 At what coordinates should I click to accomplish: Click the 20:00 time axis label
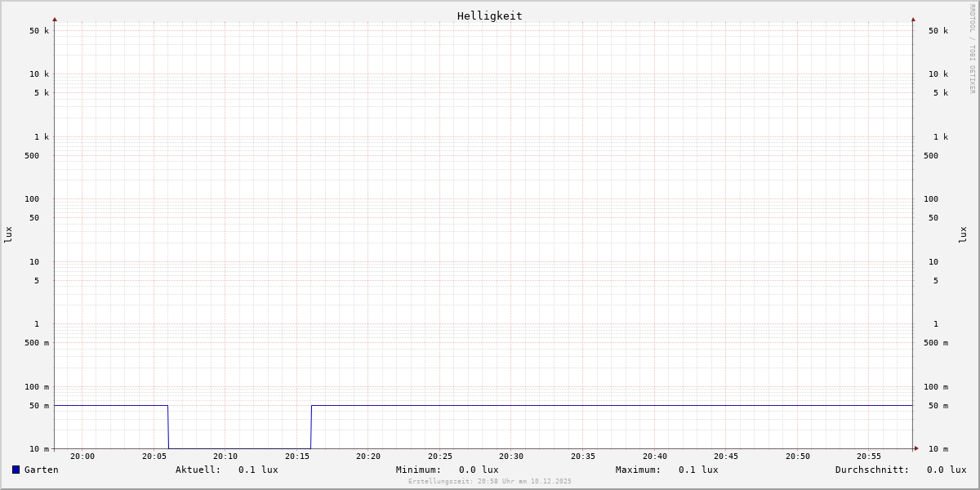click(x=82, y=457)
